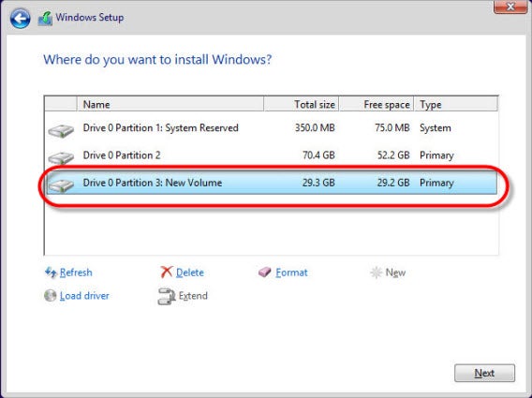This screenshot has width=532, height=398.
Task: Click the 75.0 MB free space value
Action: (392, 128)
